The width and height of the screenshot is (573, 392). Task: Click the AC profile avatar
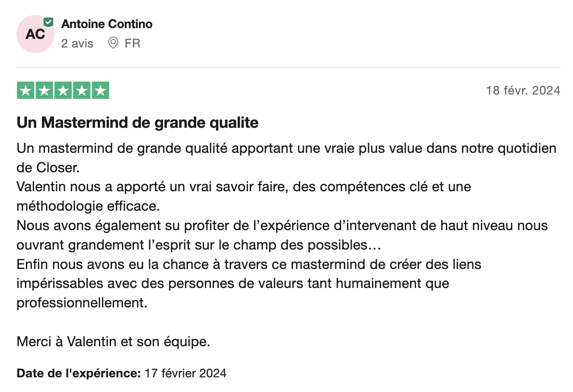35,35
